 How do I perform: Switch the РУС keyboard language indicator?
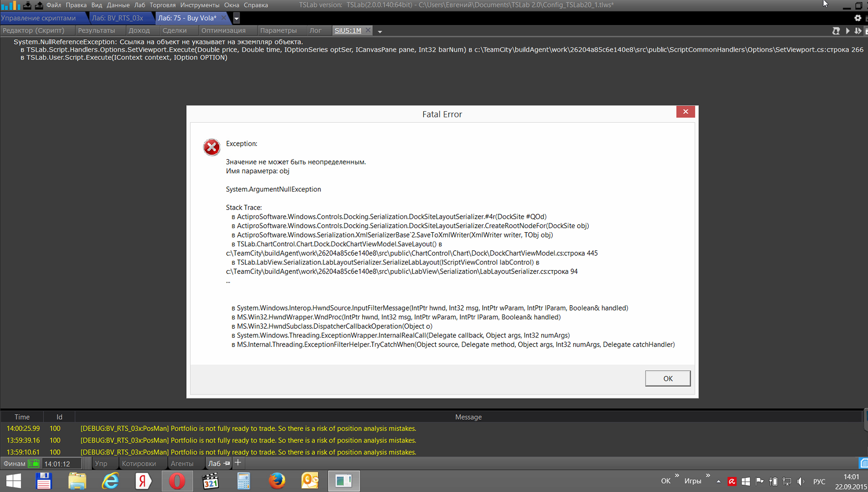[819, 481]
